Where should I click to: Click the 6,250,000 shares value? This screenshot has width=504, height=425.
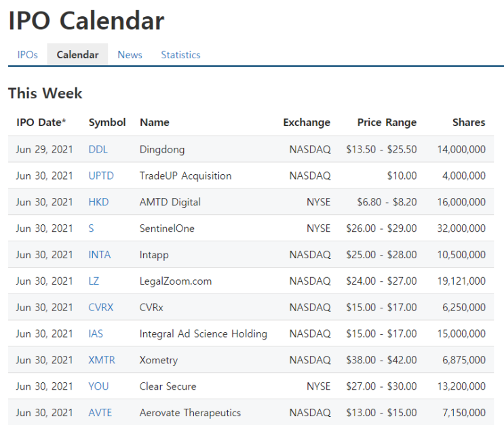[x=464, y=308]
